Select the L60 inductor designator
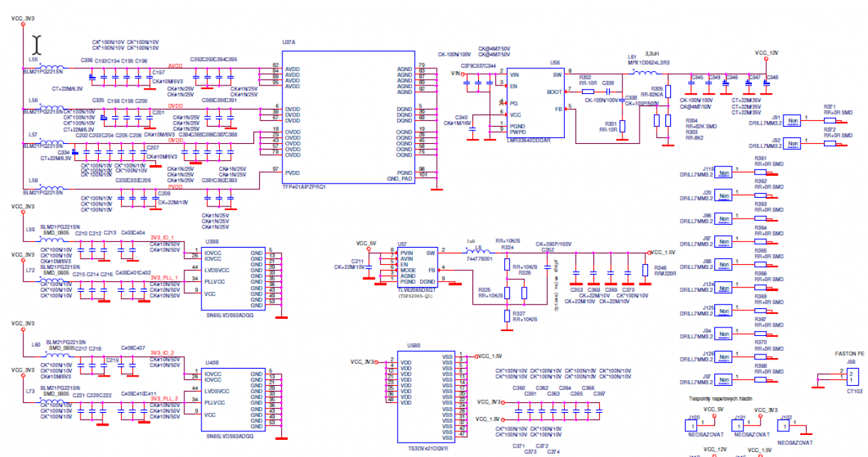The width and height of the screenshot is (868, 457). [36, 344]
